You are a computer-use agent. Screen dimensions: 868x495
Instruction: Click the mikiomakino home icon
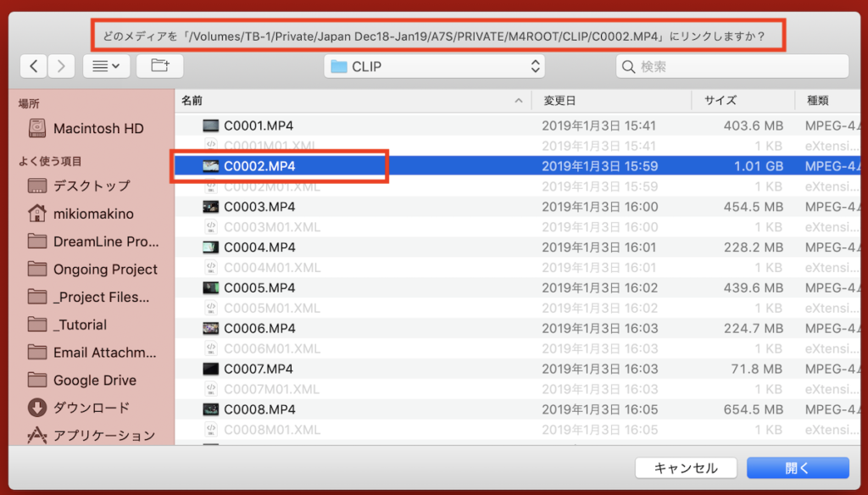[x=37, y=213]
